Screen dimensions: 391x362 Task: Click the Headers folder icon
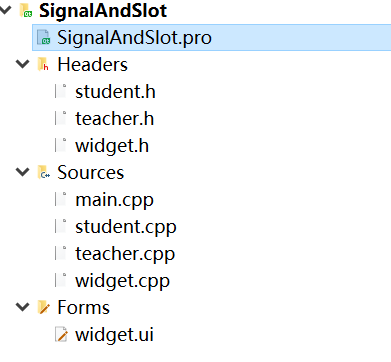point(43,64)
